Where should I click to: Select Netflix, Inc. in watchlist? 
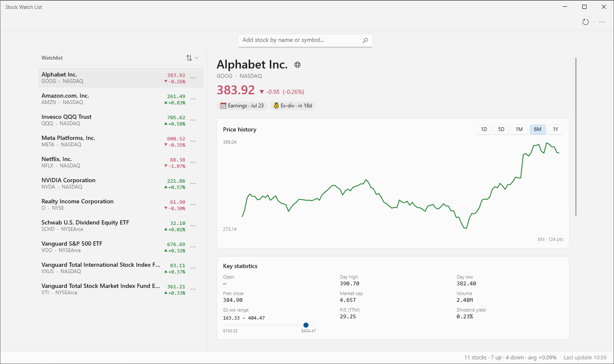click(x=121, y=162)
